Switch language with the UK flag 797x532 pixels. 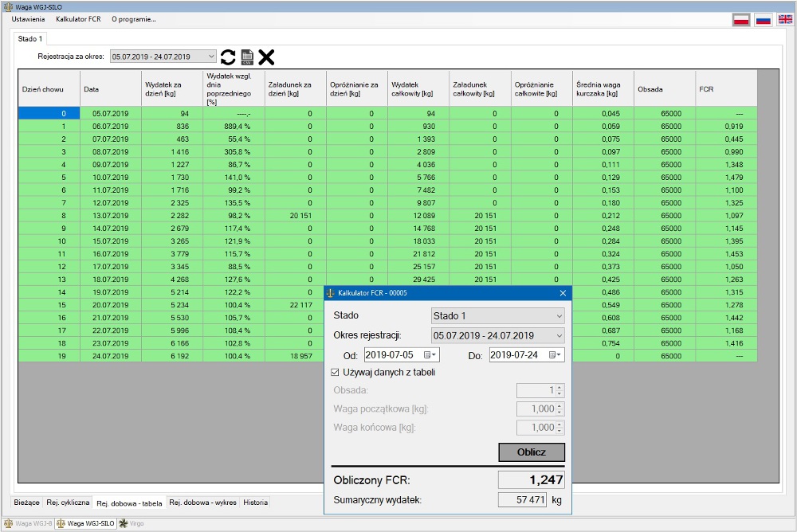[784, 19]
